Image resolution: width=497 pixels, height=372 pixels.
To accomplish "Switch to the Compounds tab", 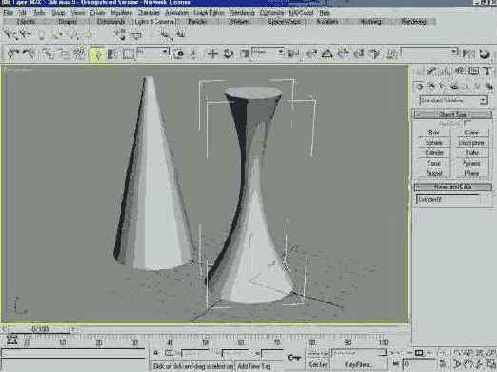I will (111, 22).
